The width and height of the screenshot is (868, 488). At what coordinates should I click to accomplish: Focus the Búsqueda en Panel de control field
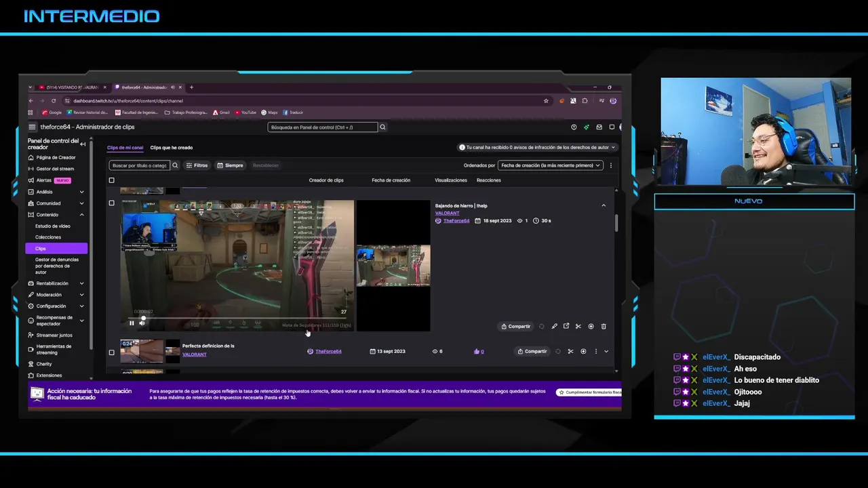[x=322, y=127]
